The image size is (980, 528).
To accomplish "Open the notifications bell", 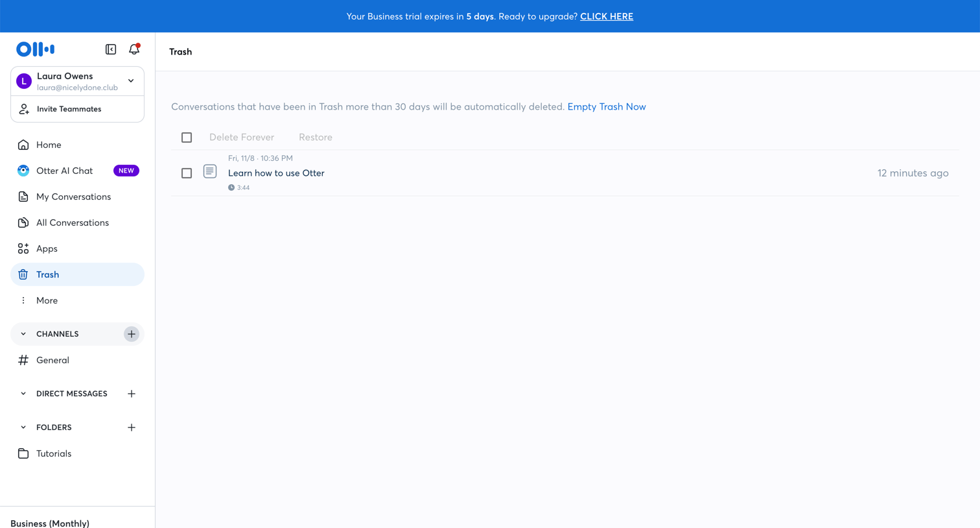I will point(134,49).
